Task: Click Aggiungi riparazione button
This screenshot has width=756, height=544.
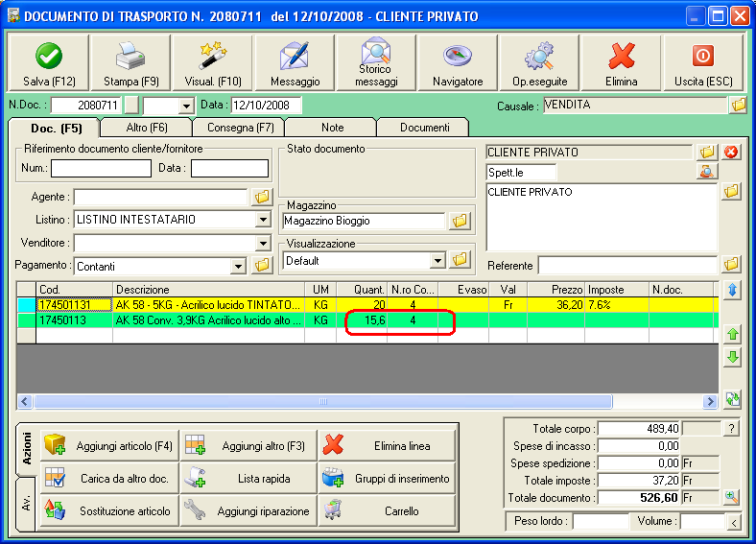Action: [x=248, y=510]
